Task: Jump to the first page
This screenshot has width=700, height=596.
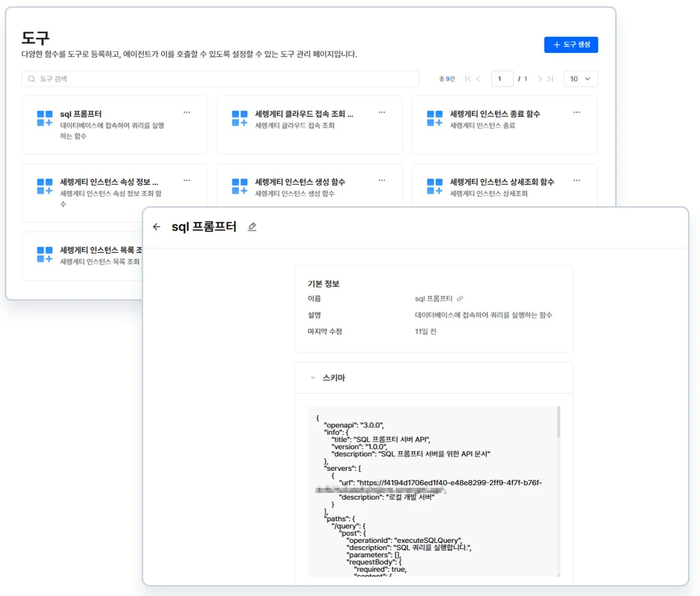Action: point(468,79)
